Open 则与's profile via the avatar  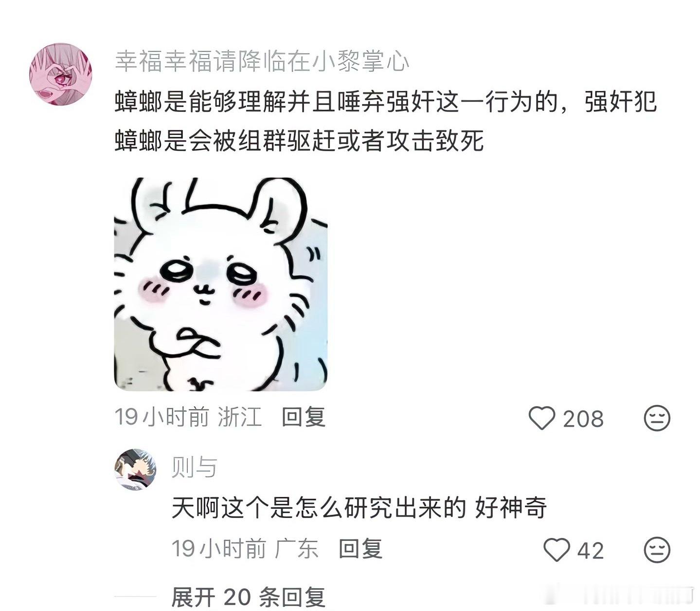pyautogui.click(x=136, y=469)
